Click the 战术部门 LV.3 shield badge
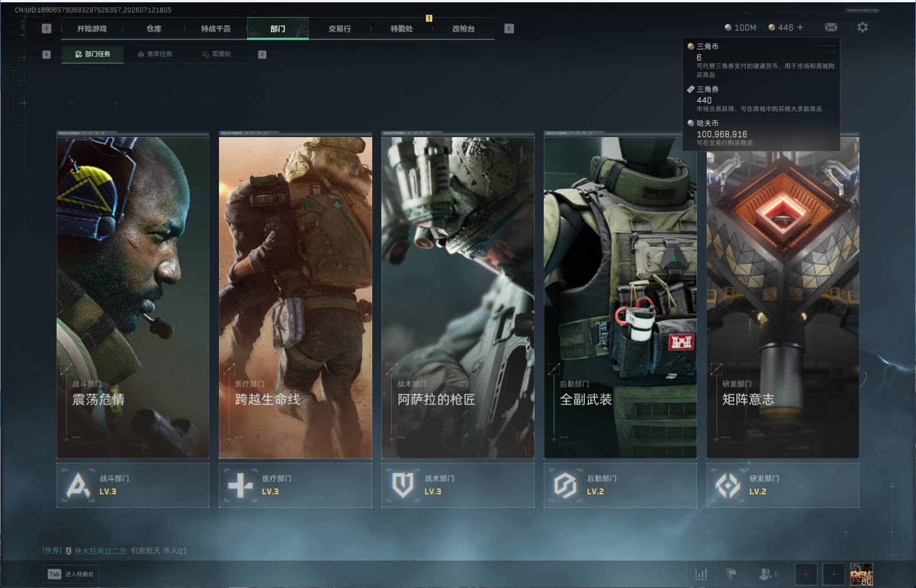The height and width of the screenshot is (588, 916). click(458, 485)
